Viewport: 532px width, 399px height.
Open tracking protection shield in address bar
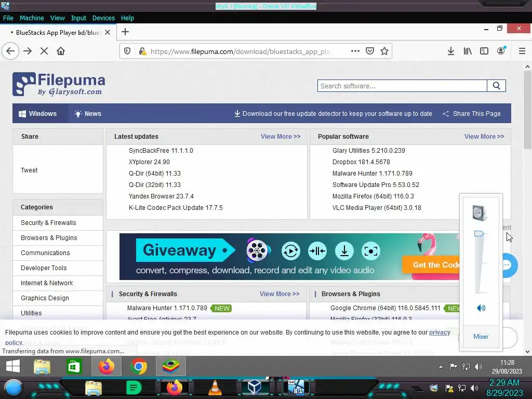pyautogui.click(x=127, y=51)
